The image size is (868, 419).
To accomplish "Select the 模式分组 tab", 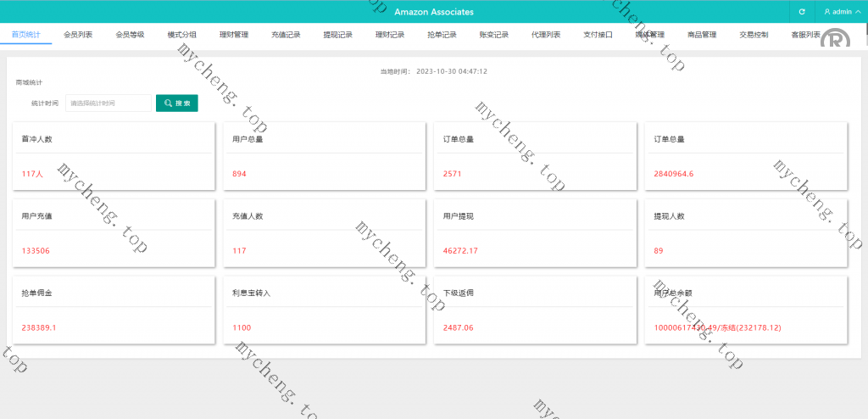I will pos(182,35).
